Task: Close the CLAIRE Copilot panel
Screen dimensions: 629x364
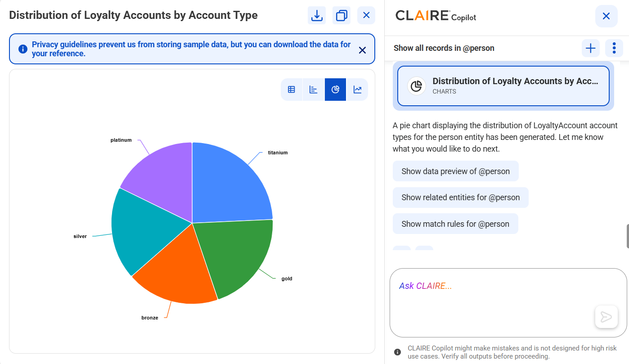Action: click(x=606, y=16)
